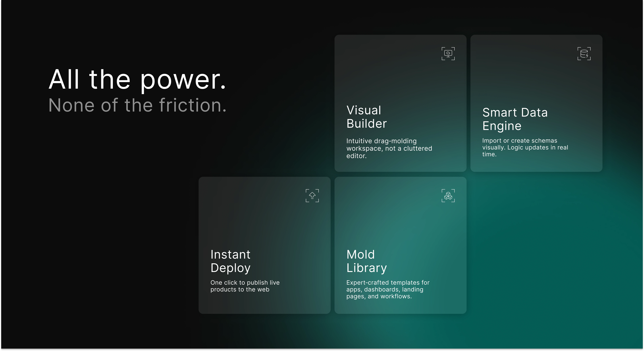Click the dark empty space left of Instant Deploy
This screenshot has width=644, height=351.
pos(100,245)
